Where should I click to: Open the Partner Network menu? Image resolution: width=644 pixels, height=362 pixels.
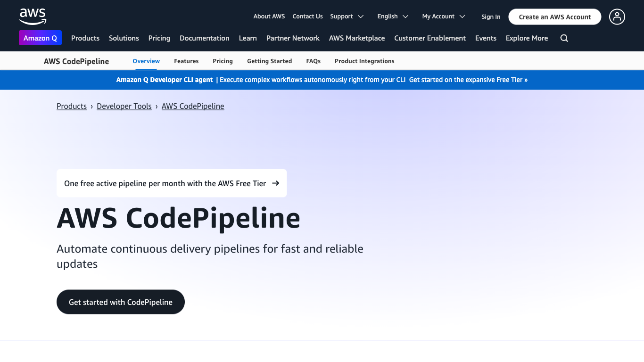293,38
